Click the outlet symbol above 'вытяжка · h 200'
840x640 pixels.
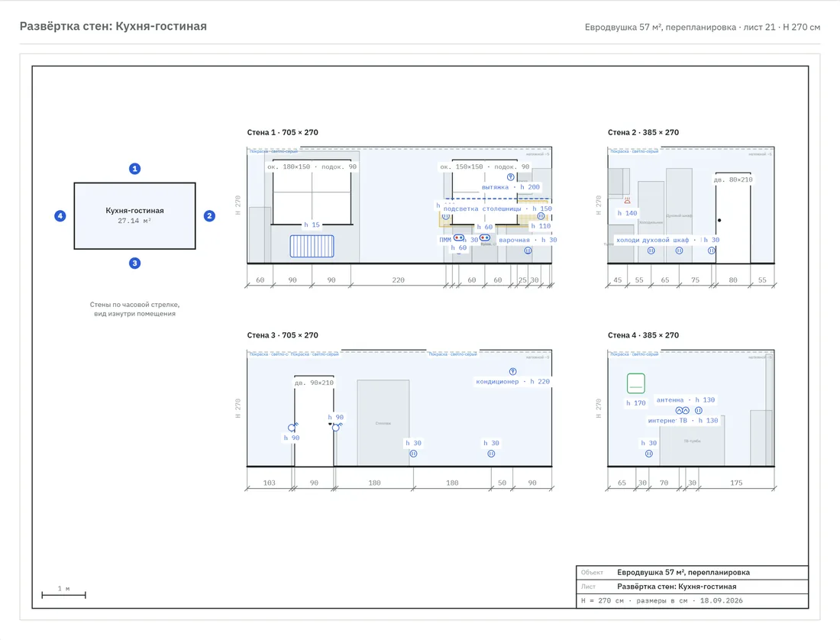(x=511, y=176)
